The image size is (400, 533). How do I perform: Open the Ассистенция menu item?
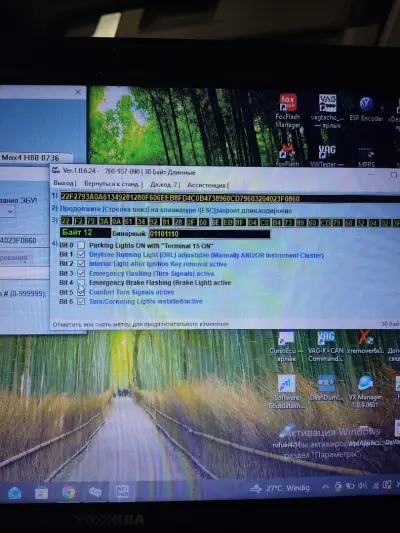206,185
